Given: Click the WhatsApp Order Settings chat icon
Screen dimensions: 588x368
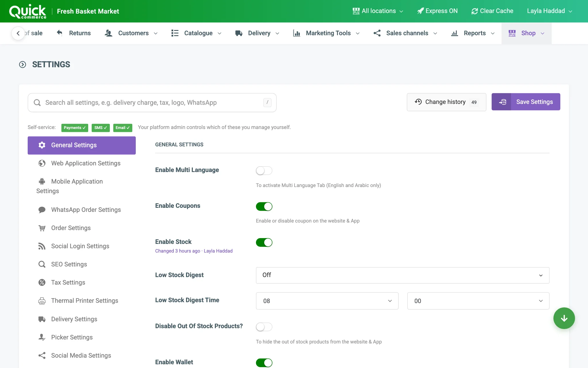Looking at the screenshot, I should 42,210.
